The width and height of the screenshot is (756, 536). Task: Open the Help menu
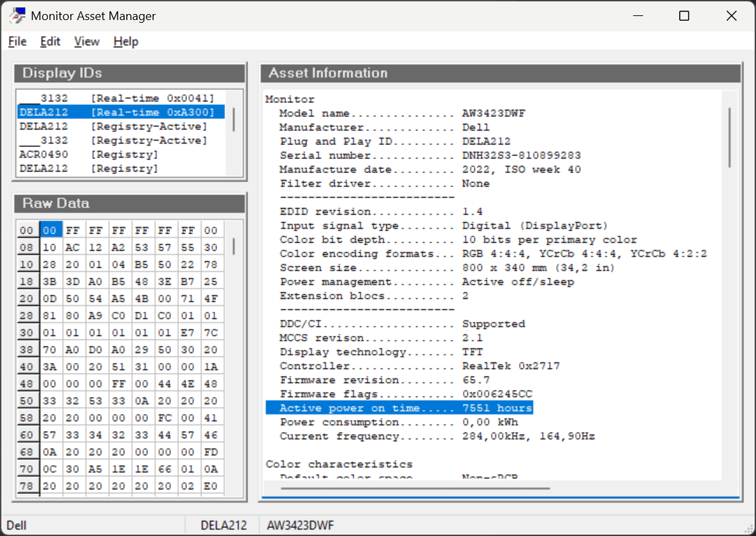tap(126, 41)
